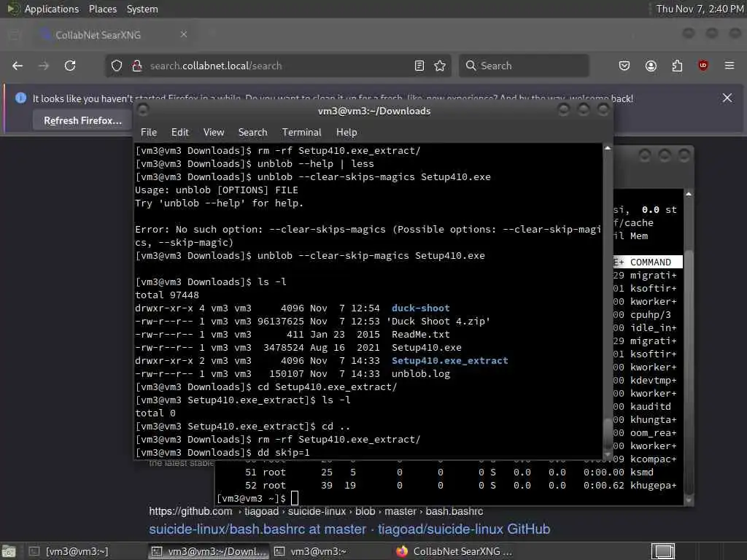Click the ReadMe.txt entry in listing
This screenshot has width=747, height=560.
coord(420,334)
